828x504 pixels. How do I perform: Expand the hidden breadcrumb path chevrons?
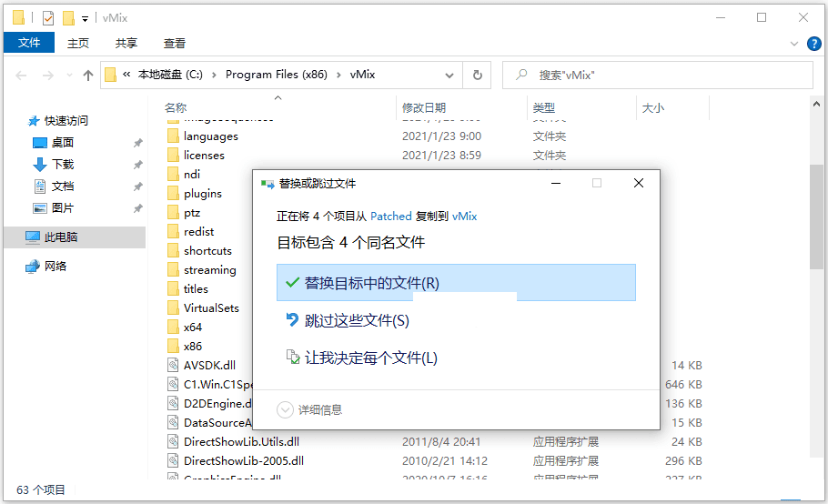coord(126,75)
